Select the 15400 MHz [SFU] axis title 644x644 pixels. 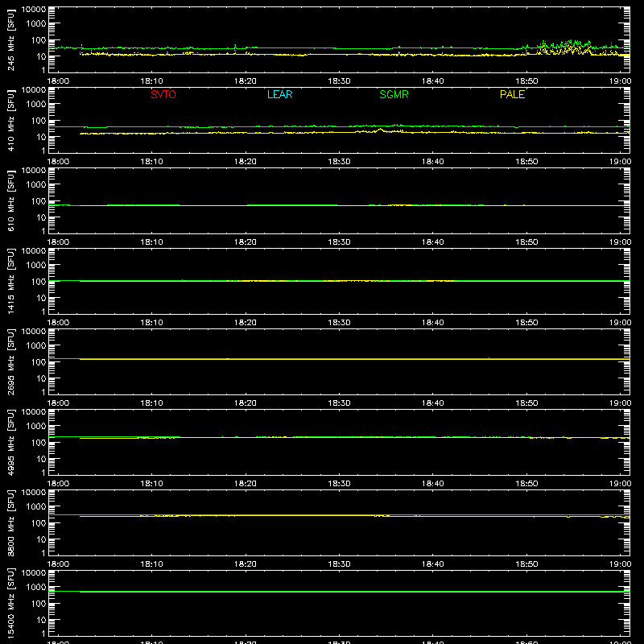[10, 603]
